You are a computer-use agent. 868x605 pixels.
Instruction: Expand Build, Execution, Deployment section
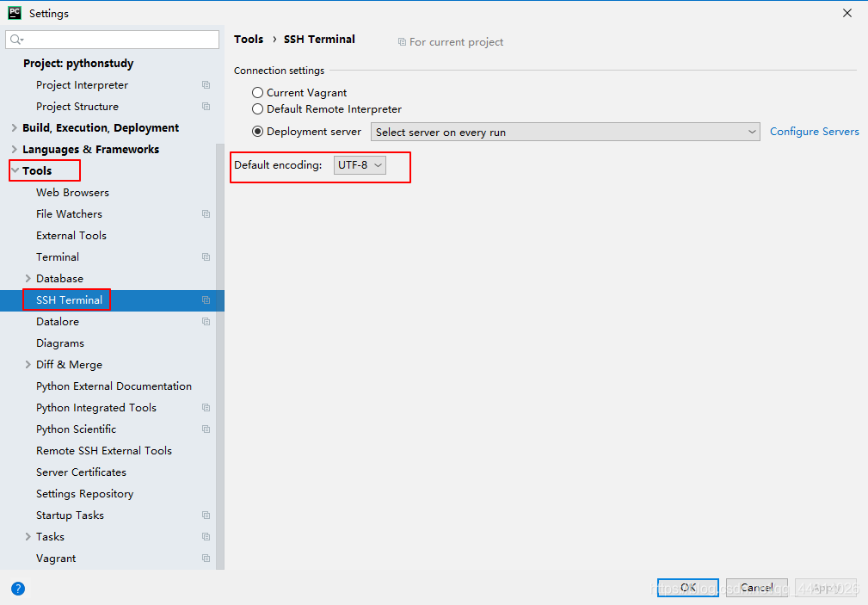click(15, 128)
